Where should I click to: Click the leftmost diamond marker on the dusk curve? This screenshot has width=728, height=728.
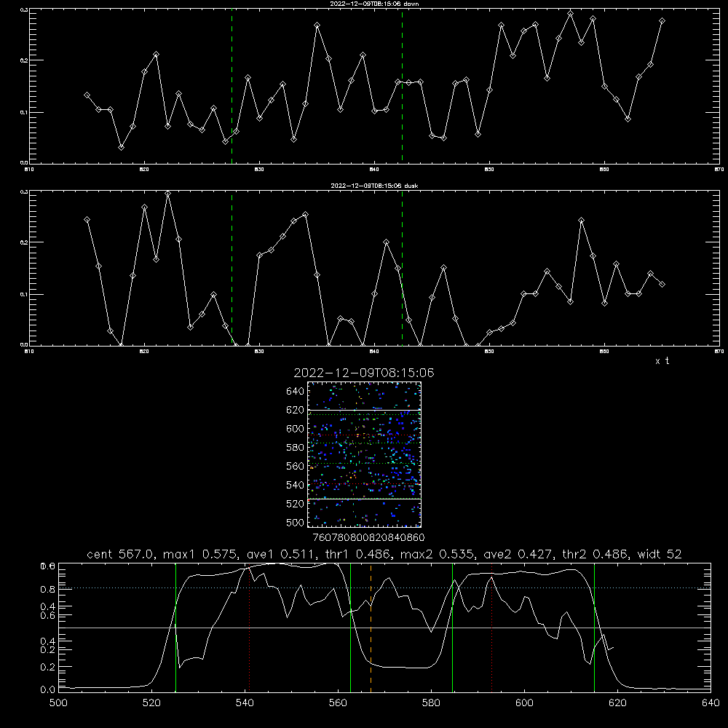click(x=87, y=220)
